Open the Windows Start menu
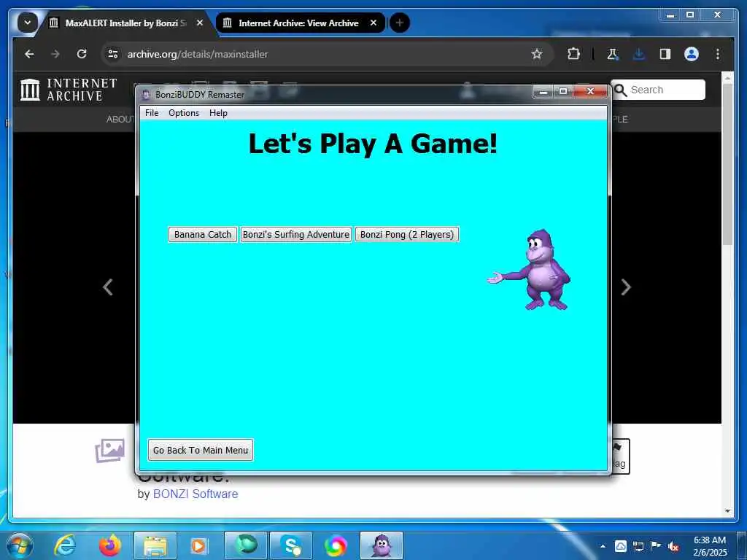747x560 pixels. click(20, 545)
